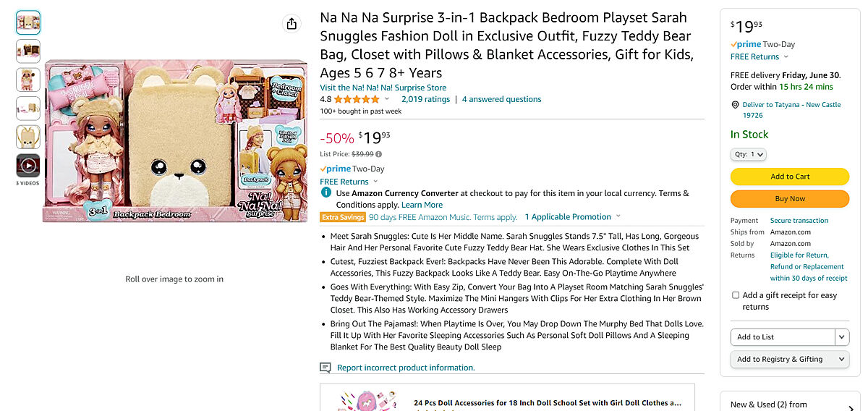Expand the 1 Applicable Promotion chevron
868x411 pixels.
pos(618,217)
